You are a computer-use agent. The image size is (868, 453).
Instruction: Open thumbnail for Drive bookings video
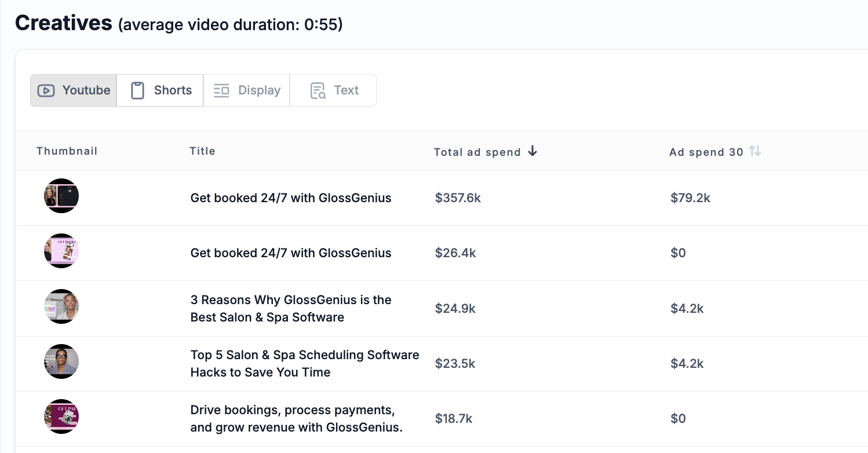click(x=61, y=417)
